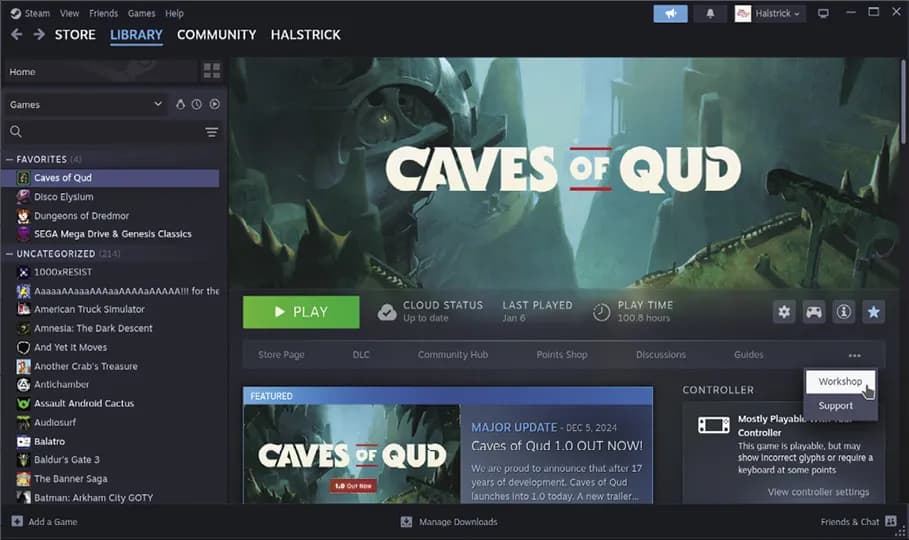Open game info circle icon
This screenshot has width=909, height=540.
tap(844, 312)
